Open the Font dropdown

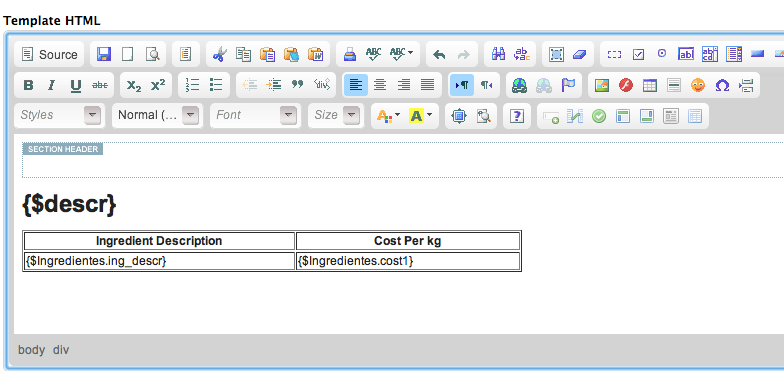click(x=256, y=116)
